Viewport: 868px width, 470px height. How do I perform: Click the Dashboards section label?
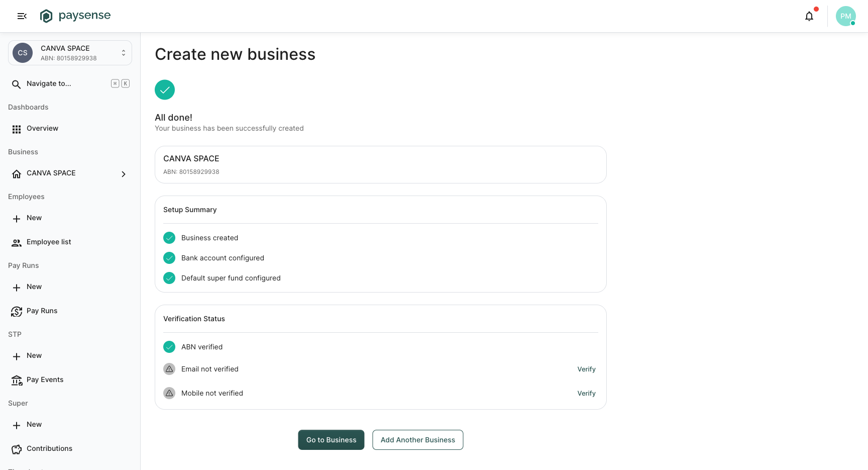pyautogui.click(x=28, y=107)
